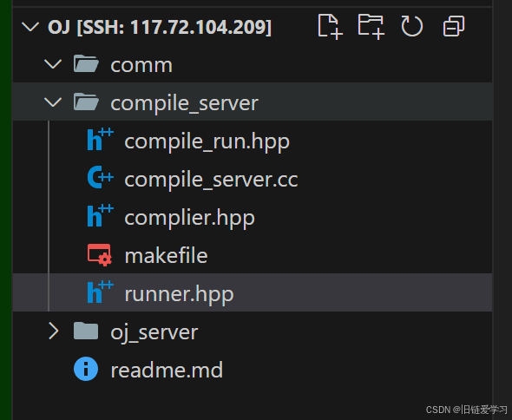Select the compile_server folder icon
This screenshot has height=420, width=512.
point(86,102)
